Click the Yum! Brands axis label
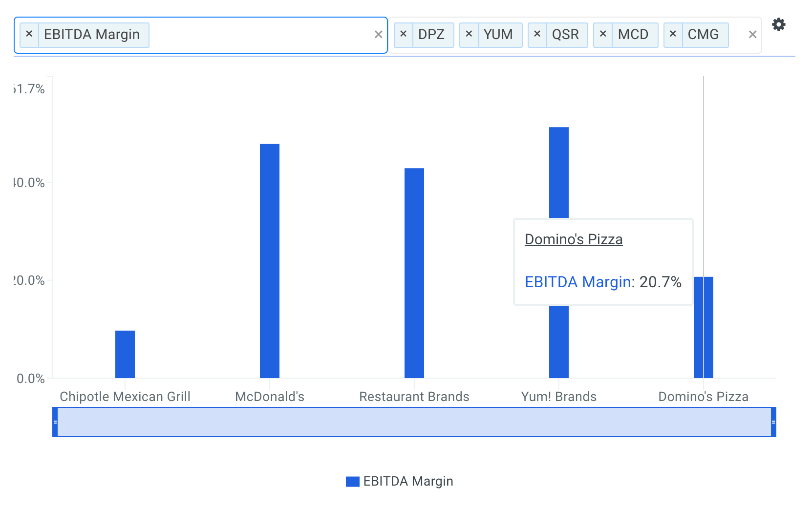812x511 pixels. (x=559, y=397)
